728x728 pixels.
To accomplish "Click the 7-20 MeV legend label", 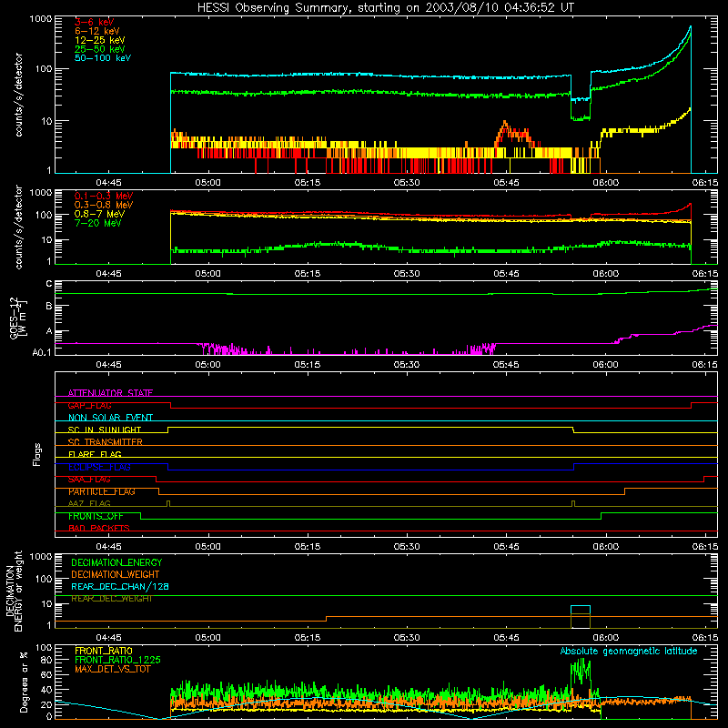I will (97, 223).
